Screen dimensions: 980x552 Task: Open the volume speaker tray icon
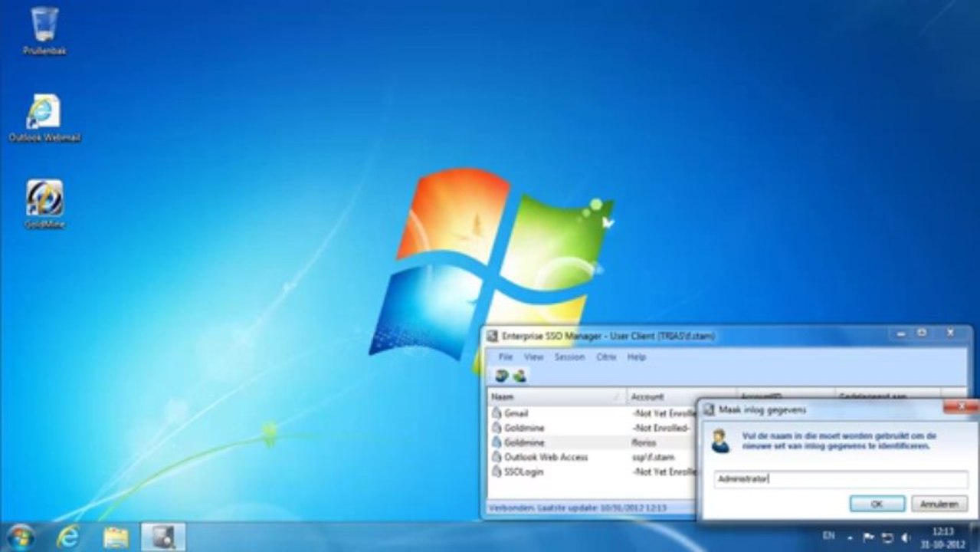click(x=906, y=537)
